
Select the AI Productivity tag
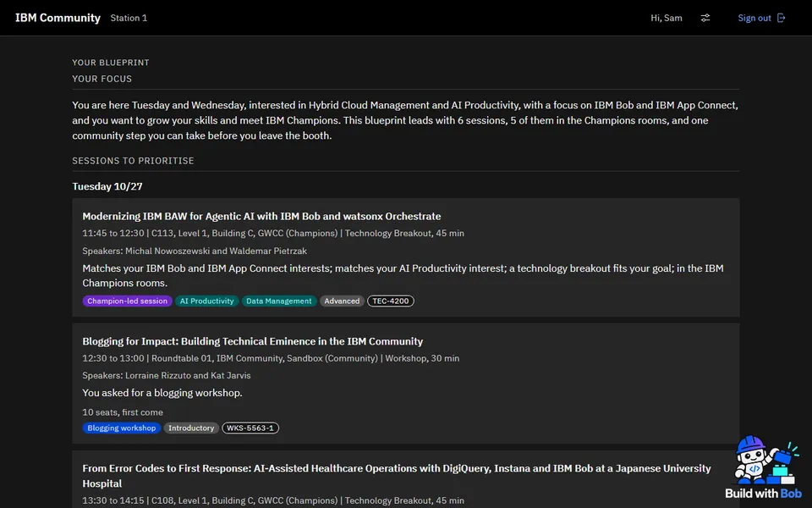(206, 301)
